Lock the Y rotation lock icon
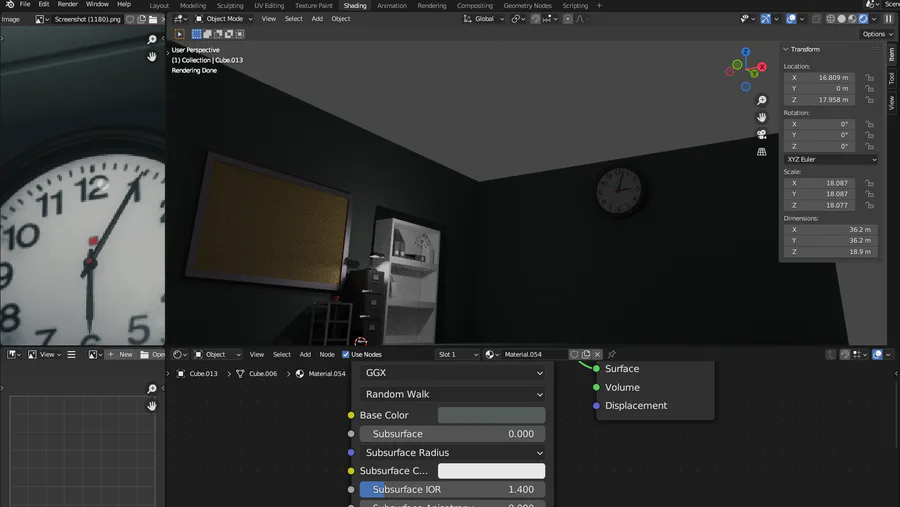Image resolution: width=900 pixels, height=507 pixels. [870, 135]
